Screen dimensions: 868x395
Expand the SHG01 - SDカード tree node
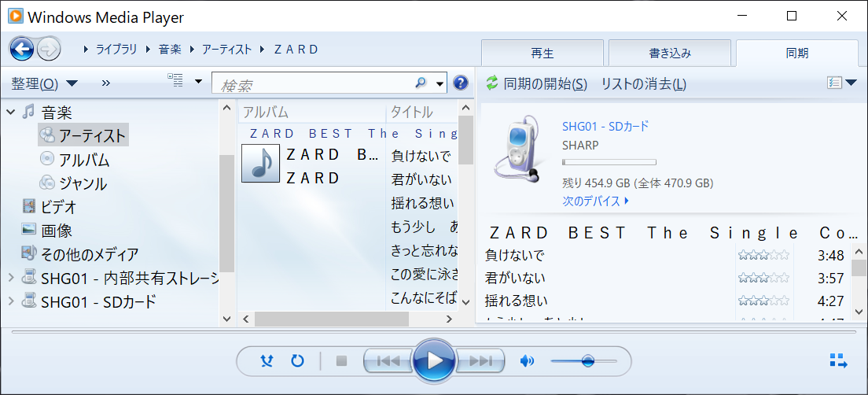[10, 301]
